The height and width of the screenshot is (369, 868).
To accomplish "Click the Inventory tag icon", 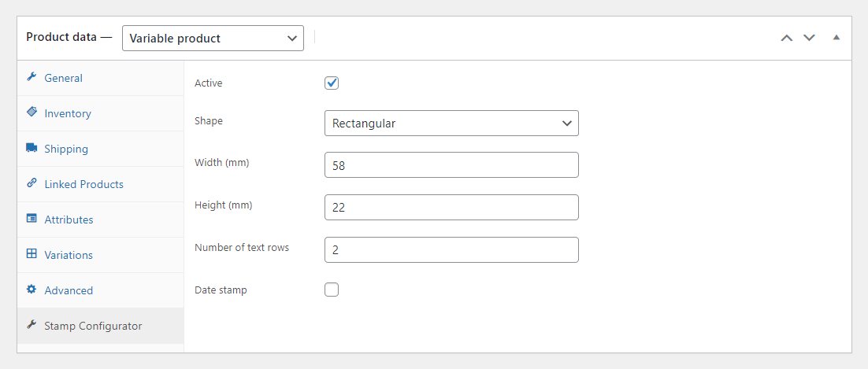I will point(32,113).
